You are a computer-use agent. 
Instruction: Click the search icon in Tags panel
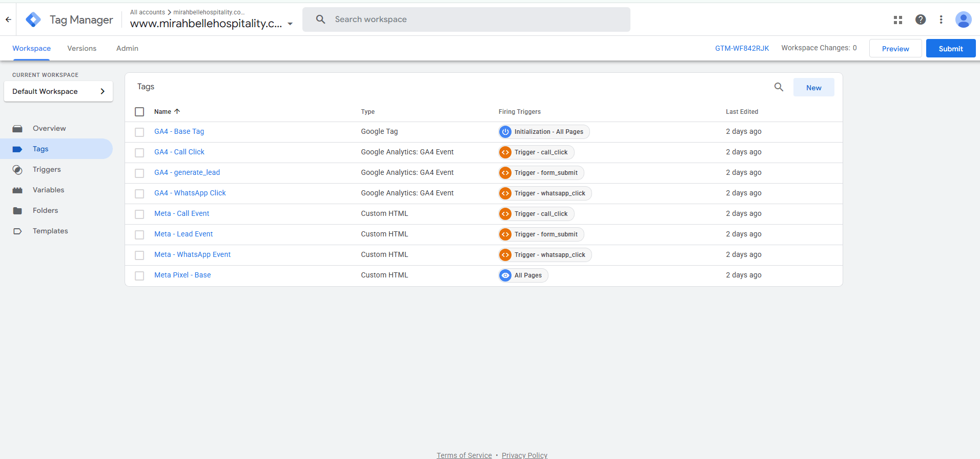(779, 87)
